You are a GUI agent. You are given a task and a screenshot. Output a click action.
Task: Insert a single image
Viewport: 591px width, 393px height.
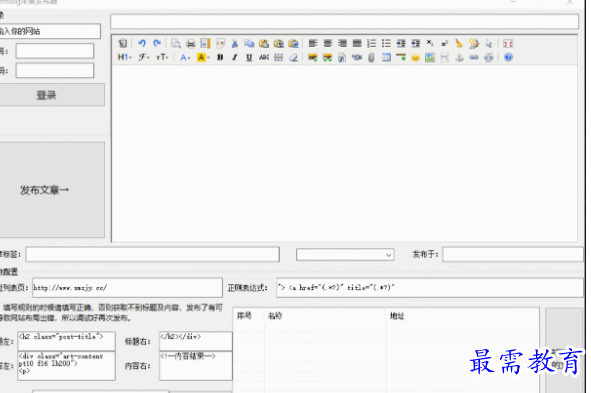pos(312,57)
